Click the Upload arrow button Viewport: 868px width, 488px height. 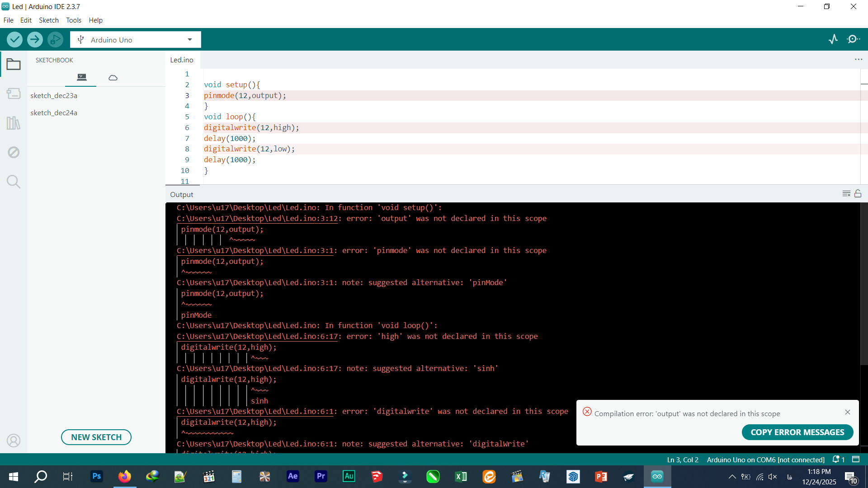35,40
